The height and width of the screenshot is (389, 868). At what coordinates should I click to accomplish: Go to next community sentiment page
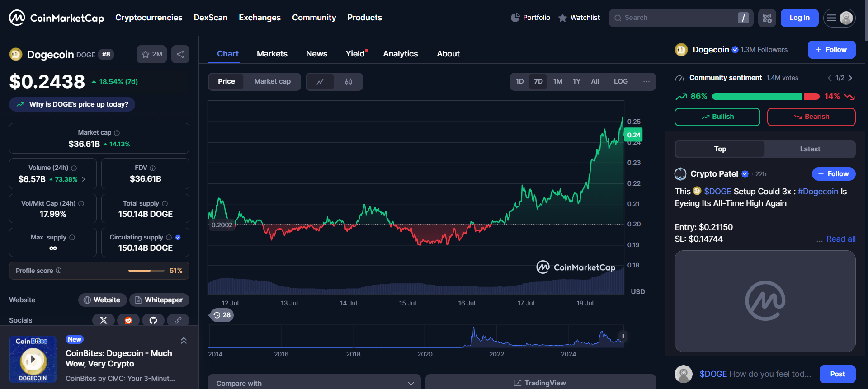850,78
